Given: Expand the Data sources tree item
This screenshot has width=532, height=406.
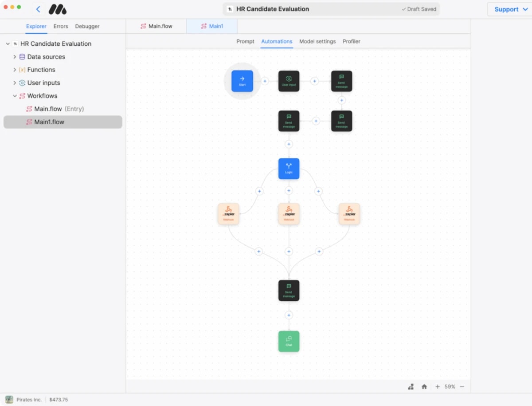Looking at the screenshot, I should click(x=15, y=57).
